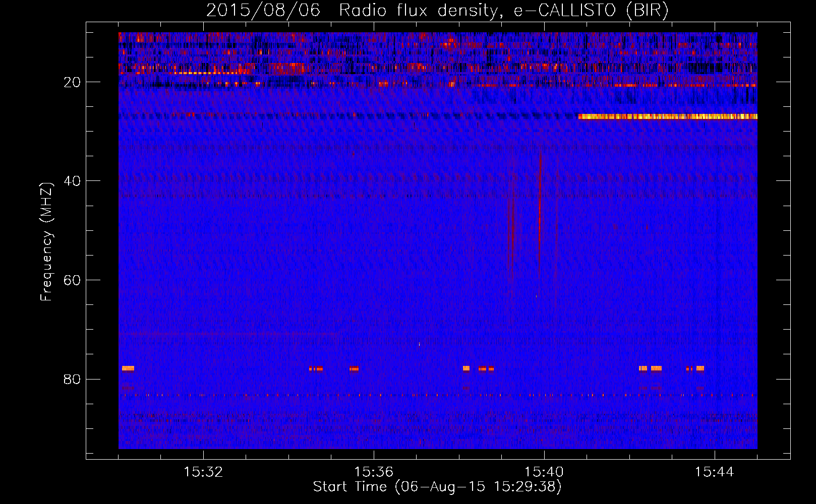Screen dimensions: 816x504
Task: Click the '15:32' time tick label
Action: 203,472
